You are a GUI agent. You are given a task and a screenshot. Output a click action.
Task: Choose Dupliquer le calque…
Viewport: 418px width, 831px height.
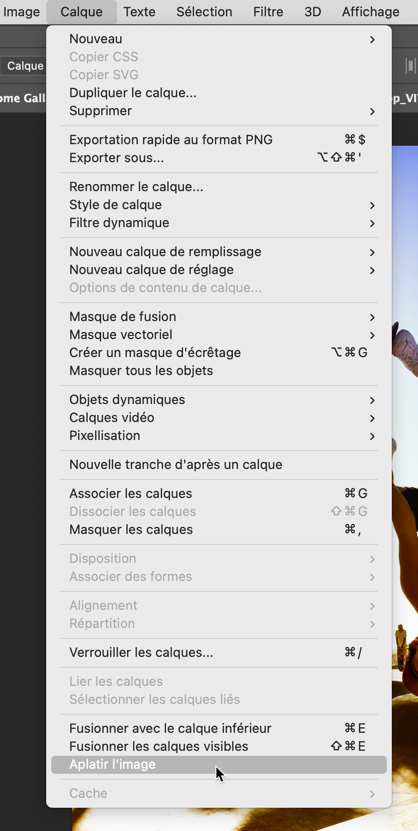(219, 93)
